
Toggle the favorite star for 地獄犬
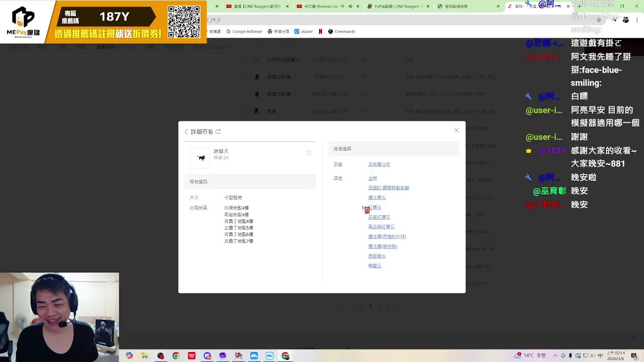(x=308, y=152)
